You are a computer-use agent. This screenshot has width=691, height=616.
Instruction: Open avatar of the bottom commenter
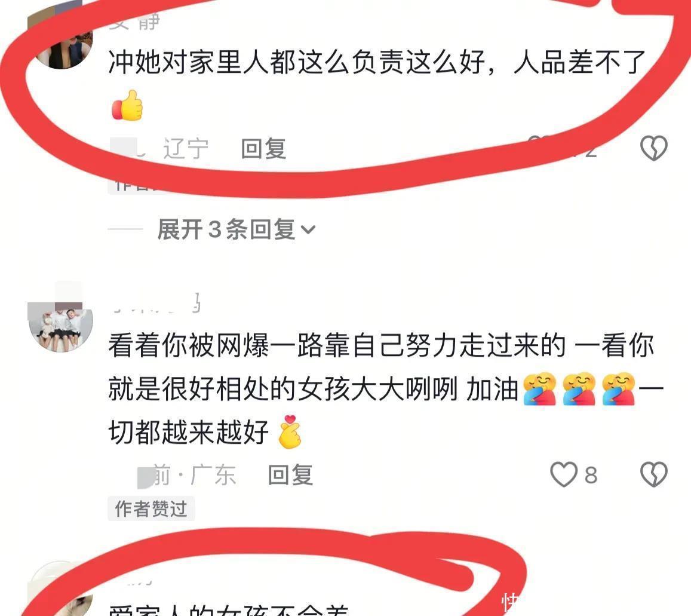coord(60,591)
